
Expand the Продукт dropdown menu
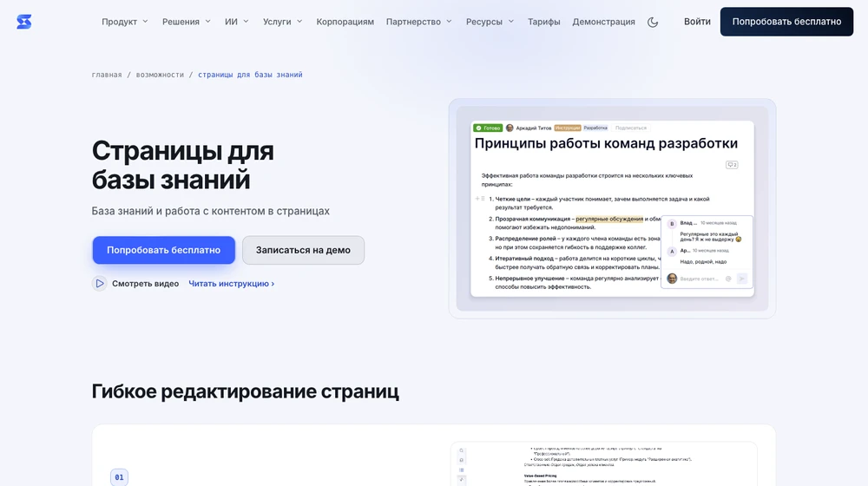coord(124,22)
